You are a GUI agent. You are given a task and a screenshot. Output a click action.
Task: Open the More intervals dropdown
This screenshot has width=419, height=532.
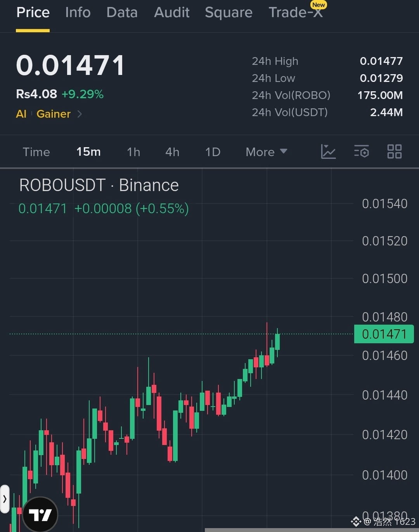pos(267,152)
